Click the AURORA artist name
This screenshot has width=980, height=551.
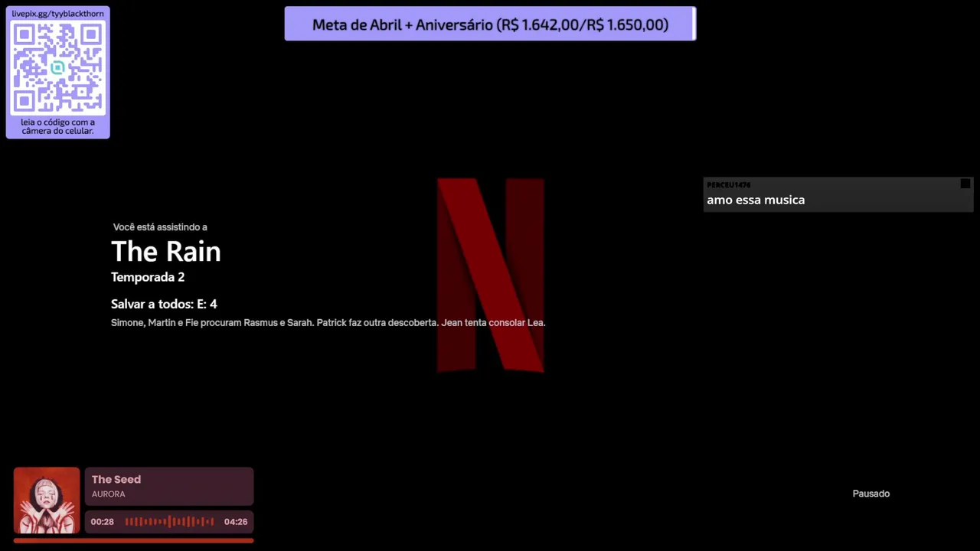(108, 494)
